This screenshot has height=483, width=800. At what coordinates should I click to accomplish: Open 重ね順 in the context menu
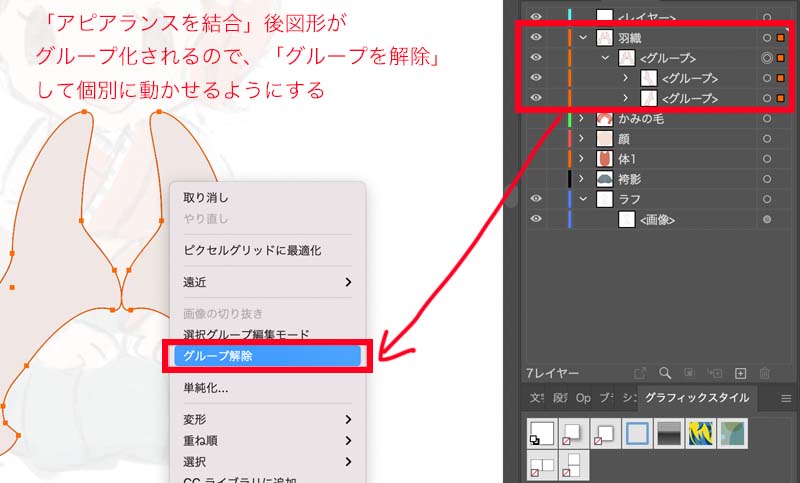[267, 441]
